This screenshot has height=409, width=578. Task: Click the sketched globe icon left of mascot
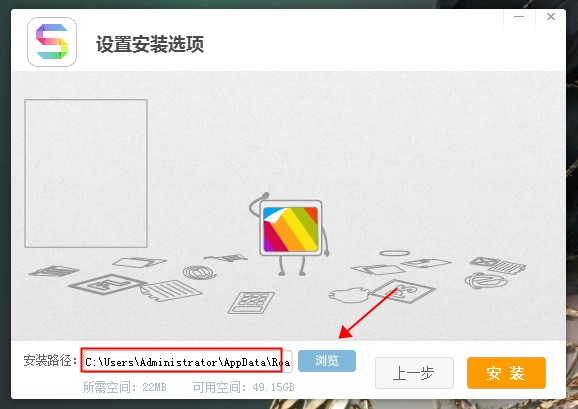(199, 272)
